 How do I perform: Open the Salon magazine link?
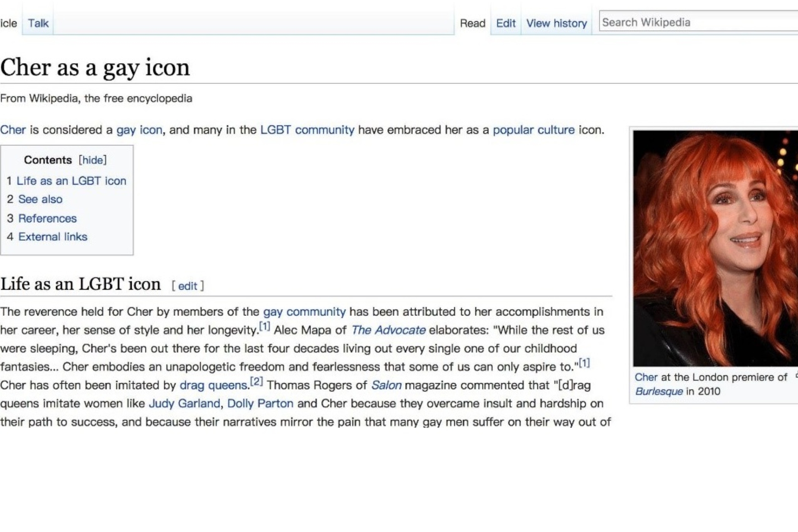(x=387, y=385)
